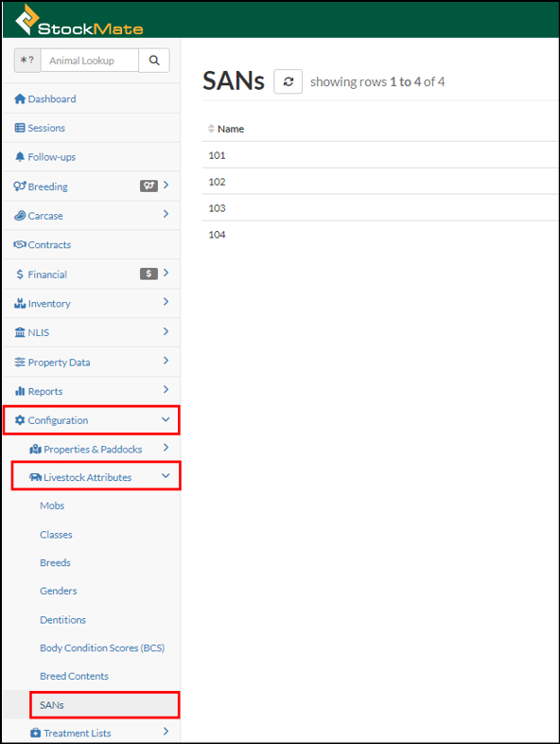The width and height of the screenshot is (560, 744).
Task: Select the SAN row named 103
Action: 380,208
